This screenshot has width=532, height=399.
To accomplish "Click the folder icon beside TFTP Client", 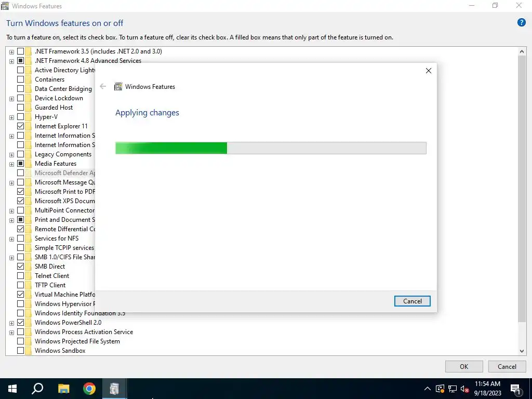I will point(28,285).
